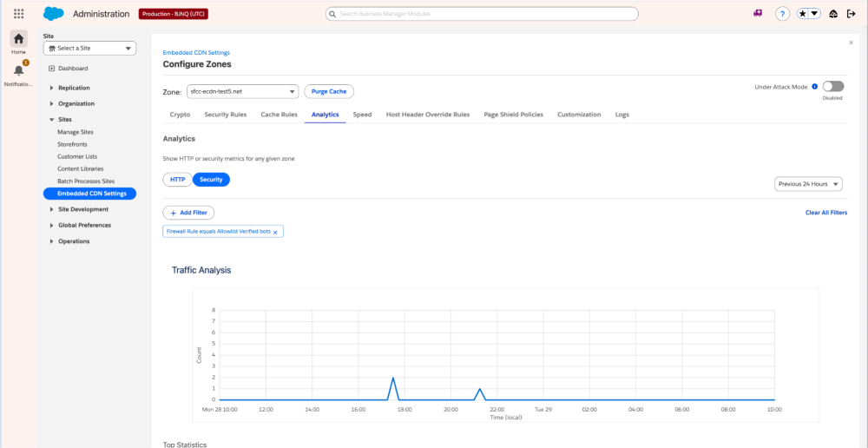The image size is (868, 448).
Task: Click the favorites star icon
Action: coord(803,14)
